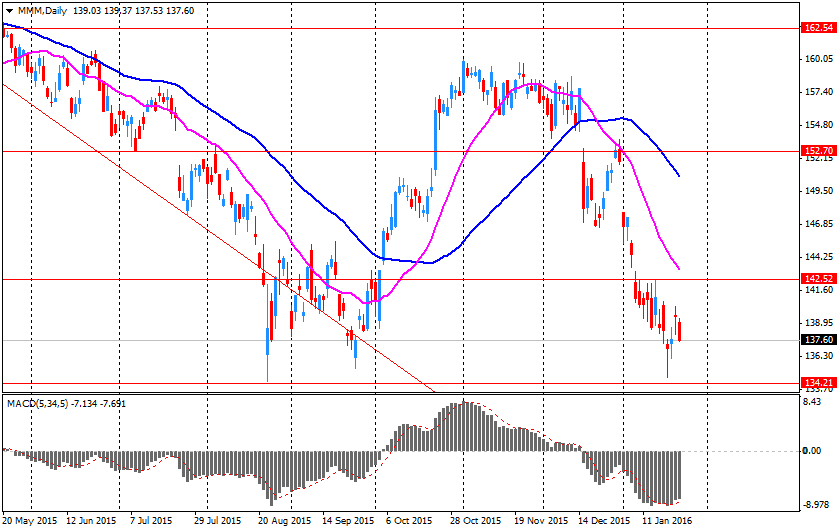Screen dimensions: 839x529
Task: Click the 141.60 price axis value
Action: pos(819,290)
